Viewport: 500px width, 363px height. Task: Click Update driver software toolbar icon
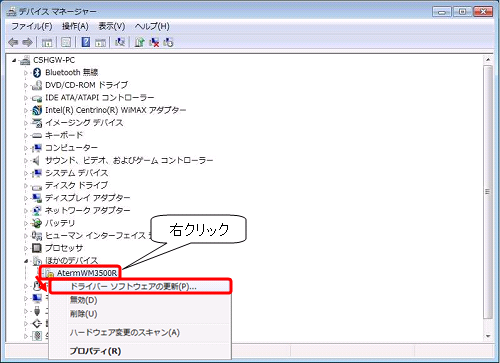tap(139, 42)
